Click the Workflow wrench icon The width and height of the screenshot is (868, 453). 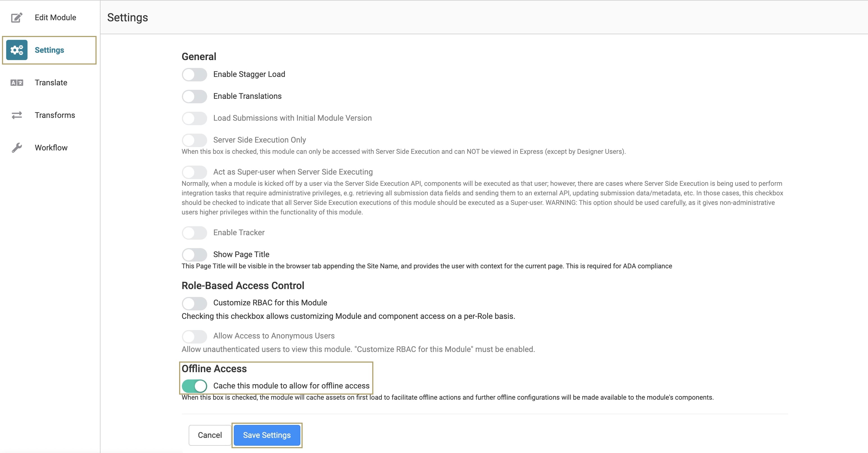tap(17, 148)
